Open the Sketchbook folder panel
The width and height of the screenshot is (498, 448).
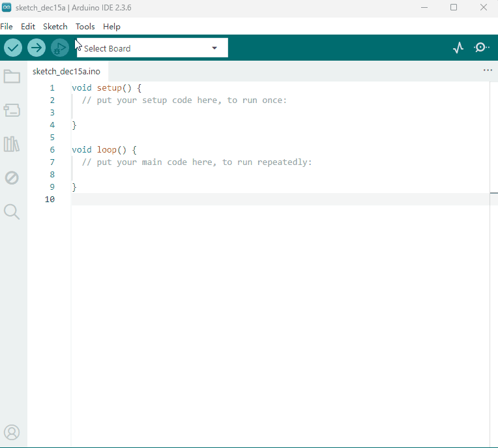(x=12, y=76)
